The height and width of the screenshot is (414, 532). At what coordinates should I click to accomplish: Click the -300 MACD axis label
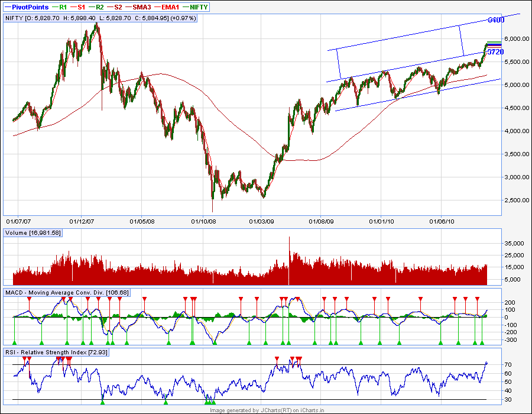[511, 340]
